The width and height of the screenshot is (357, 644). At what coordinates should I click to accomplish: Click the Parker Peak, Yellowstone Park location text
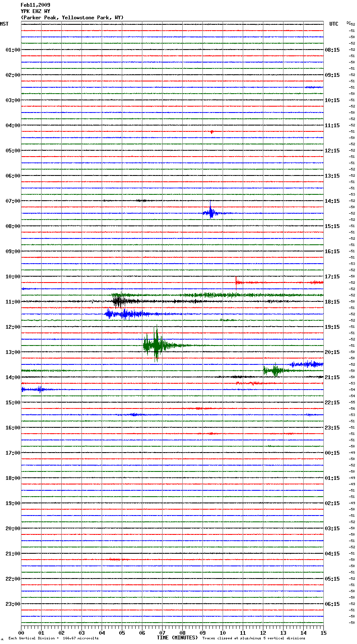coord(72,18)
